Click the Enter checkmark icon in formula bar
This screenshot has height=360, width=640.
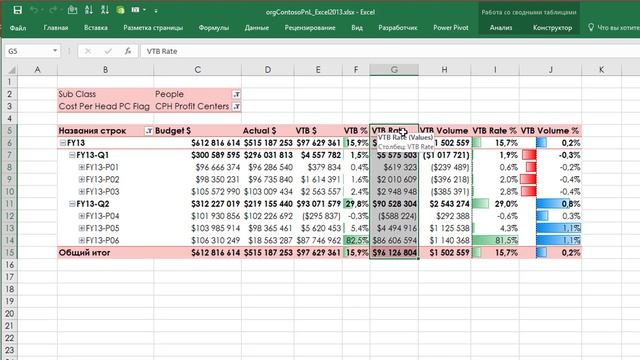[108, 51]
